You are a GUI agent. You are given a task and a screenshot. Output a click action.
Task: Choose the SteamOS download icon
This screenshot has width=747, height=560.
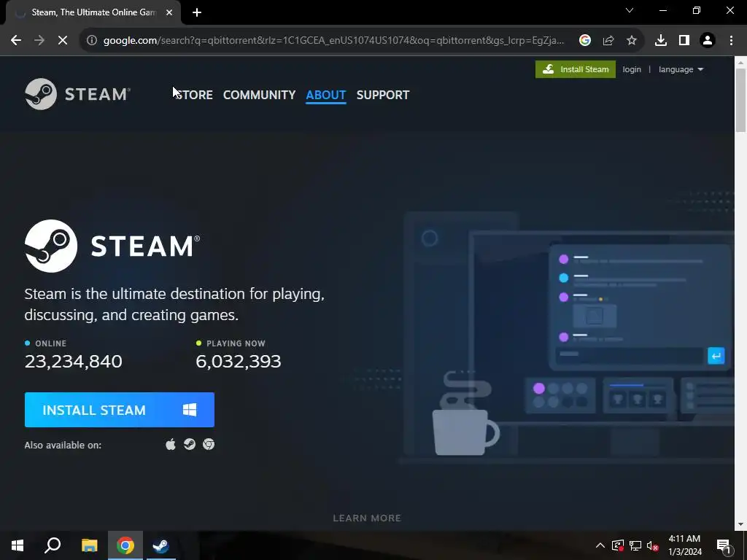190,444
